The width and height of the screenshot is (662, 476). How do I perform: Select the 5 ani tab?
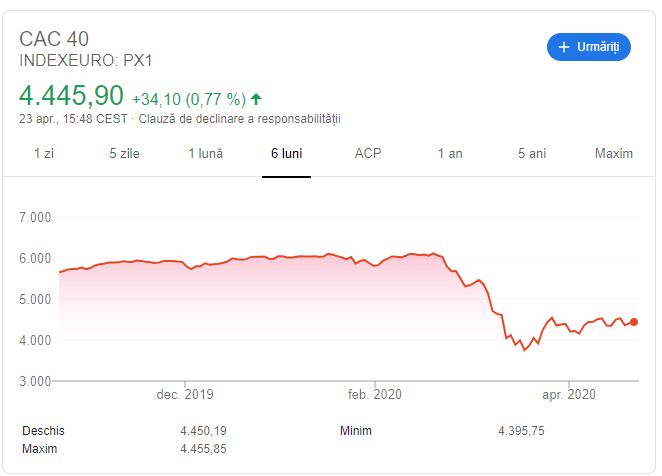[x=532, y=153]
